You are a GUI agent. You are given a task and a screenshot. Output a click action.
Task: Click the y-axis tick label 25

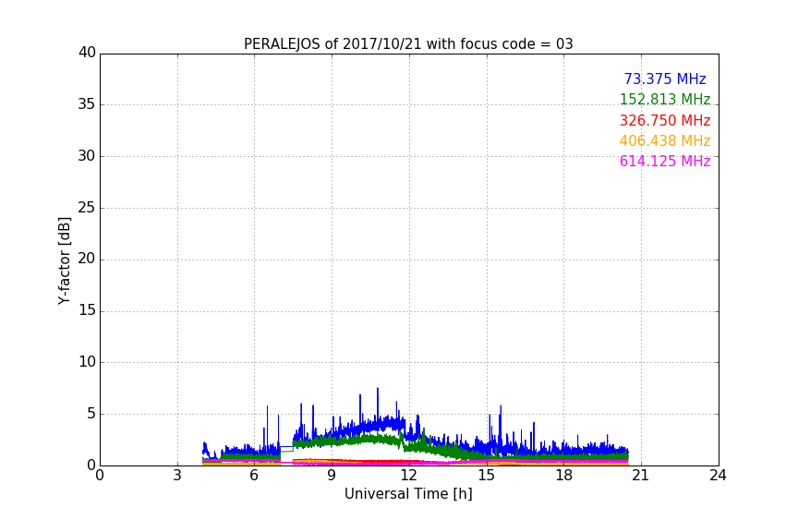coord(87,207)
